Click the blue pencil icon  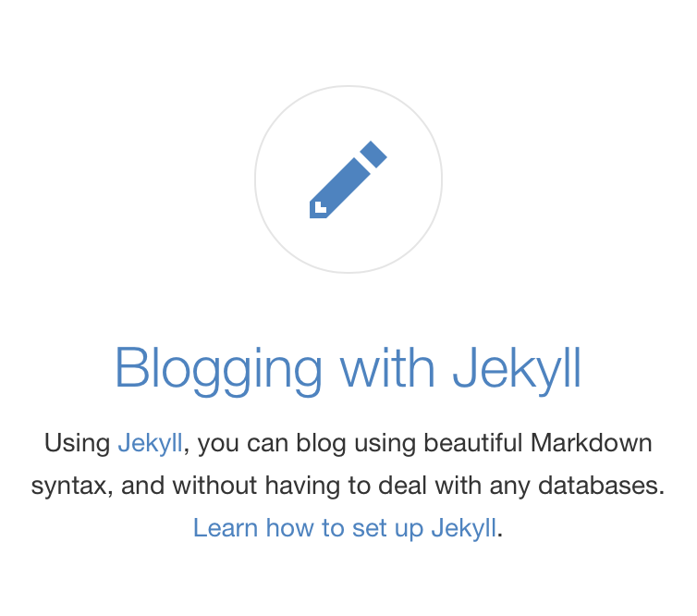coord(348,179)
